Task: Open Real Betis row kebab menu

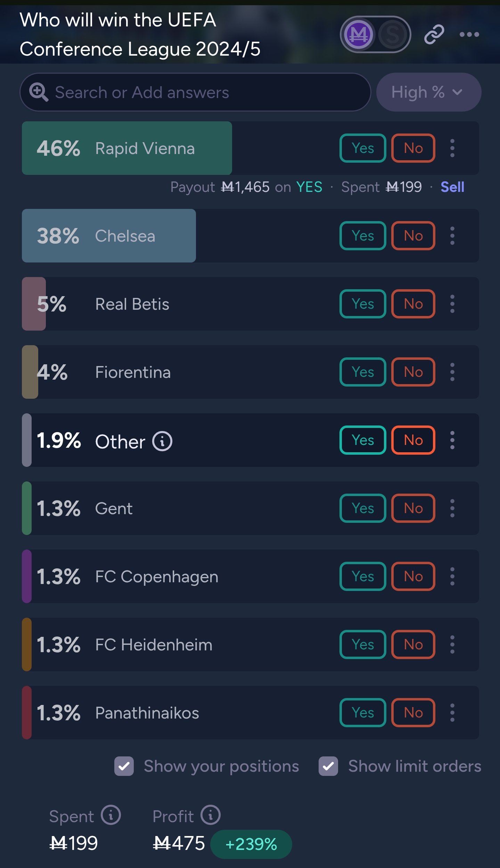Action: [452, 304]
